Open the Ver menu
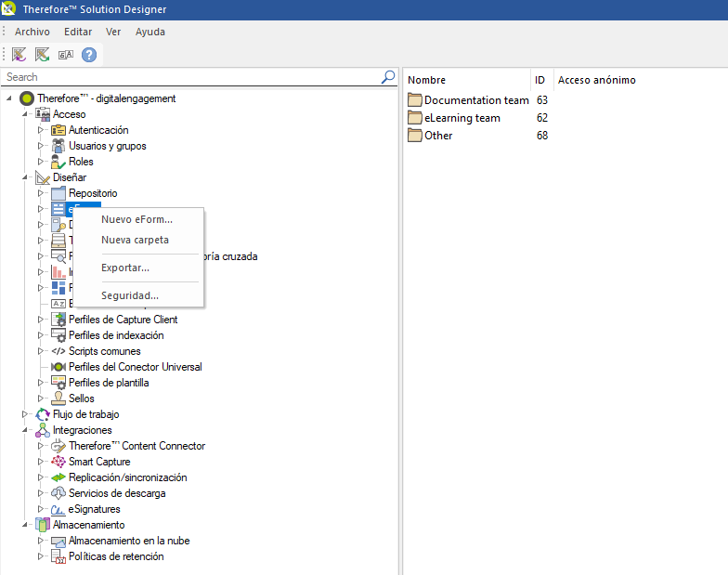728x575 pixels. [113, 32]
